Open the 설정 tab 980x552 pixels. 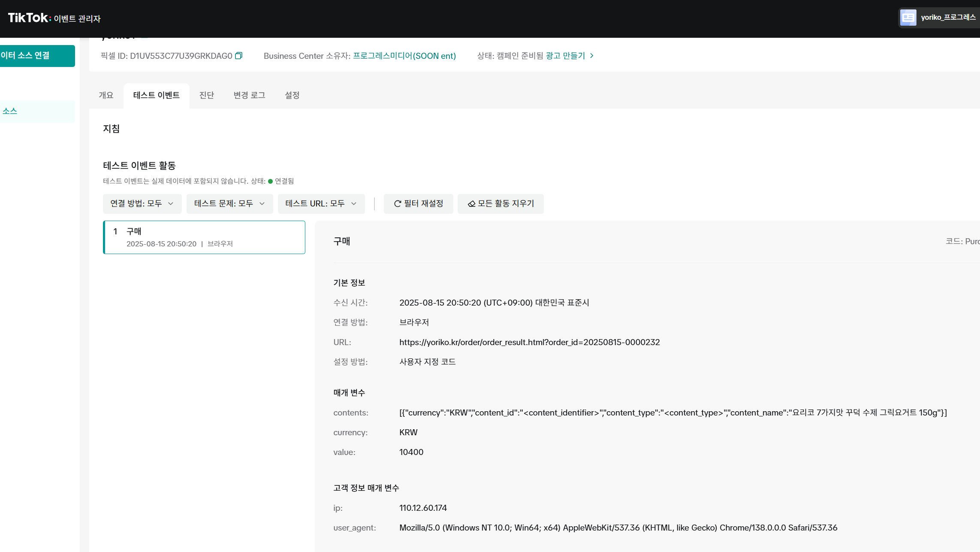[x=292, y=95]
